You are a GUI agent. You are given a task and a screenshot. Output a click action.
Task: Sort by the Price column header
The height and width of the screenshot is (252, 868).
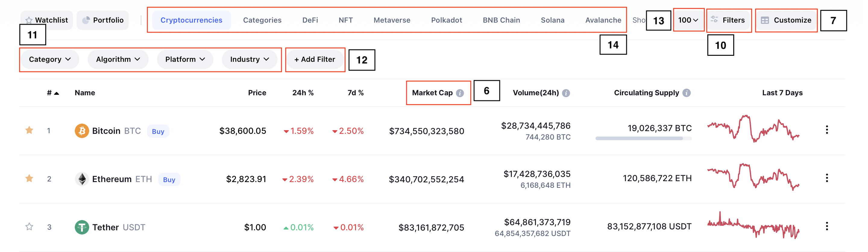[257, 93]
